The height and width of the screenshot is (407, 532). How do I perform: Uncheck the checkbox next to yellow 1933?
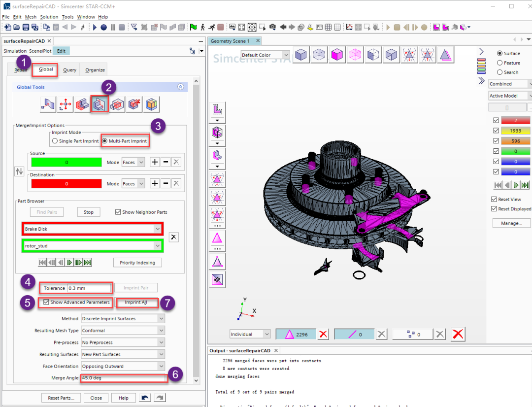[496, 131]
